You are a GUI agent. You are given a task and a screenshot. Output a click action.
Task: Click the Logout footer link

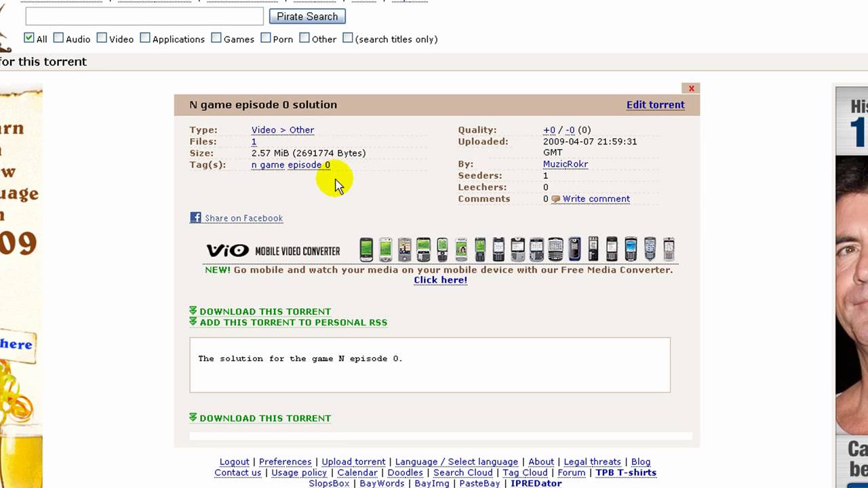tap(235, 462)
